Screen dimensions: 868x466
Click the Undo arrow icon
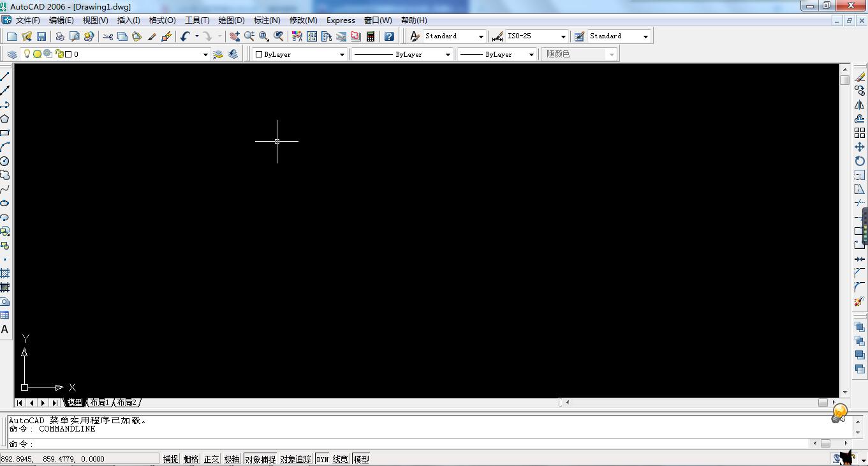click(x=185, y=36)
